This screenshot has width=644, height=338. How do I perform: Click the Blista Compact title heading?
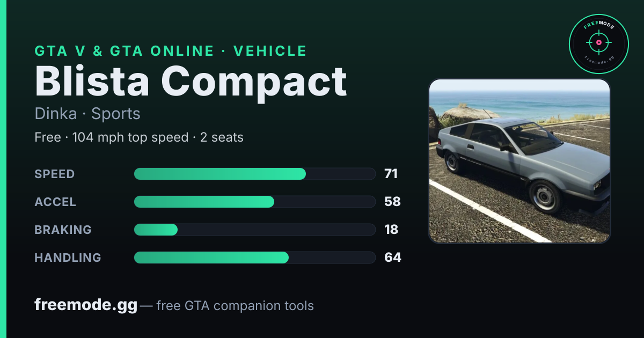pos(191,82)
